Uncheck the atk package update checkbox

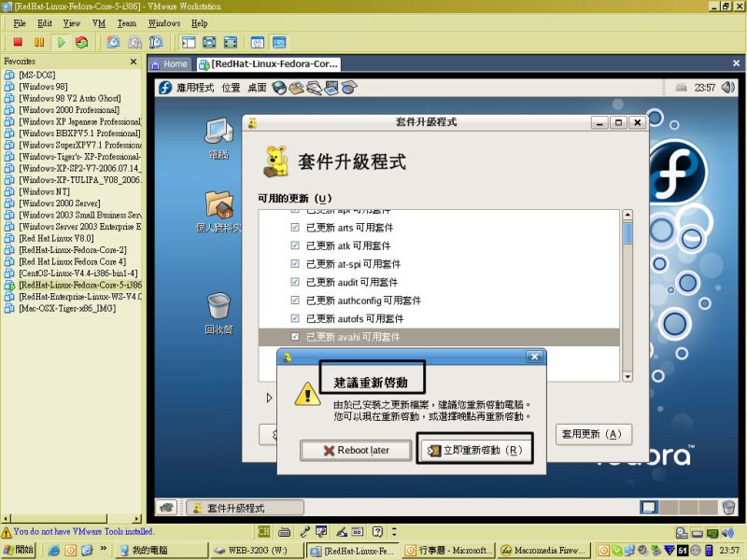(x=295, y=245)
